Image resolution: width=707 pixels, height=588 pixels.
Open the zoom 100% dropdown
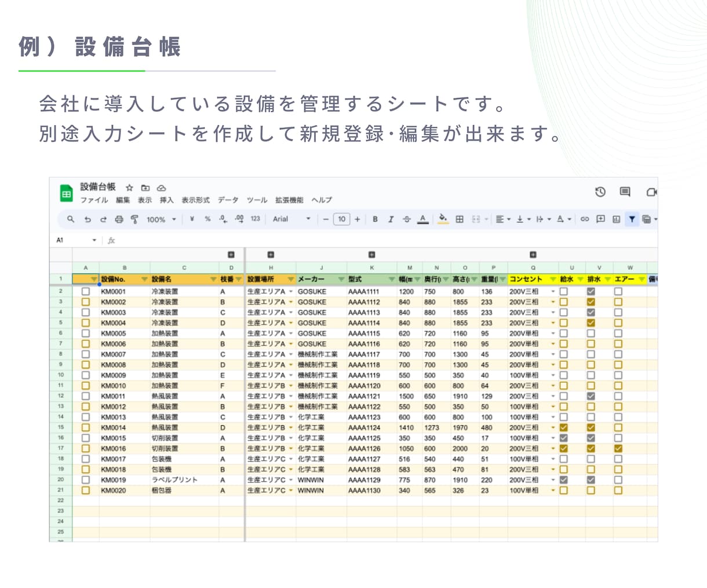(x=161, y=219)
